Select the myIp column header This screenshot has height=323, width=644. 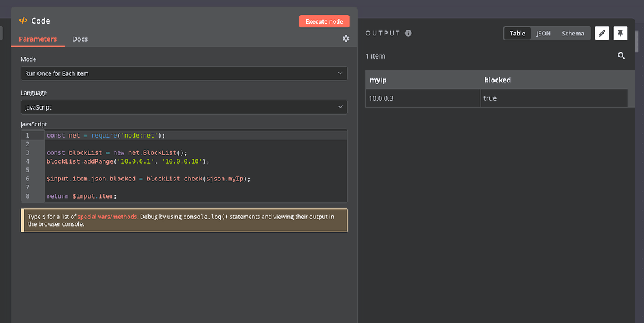[422, 80]
